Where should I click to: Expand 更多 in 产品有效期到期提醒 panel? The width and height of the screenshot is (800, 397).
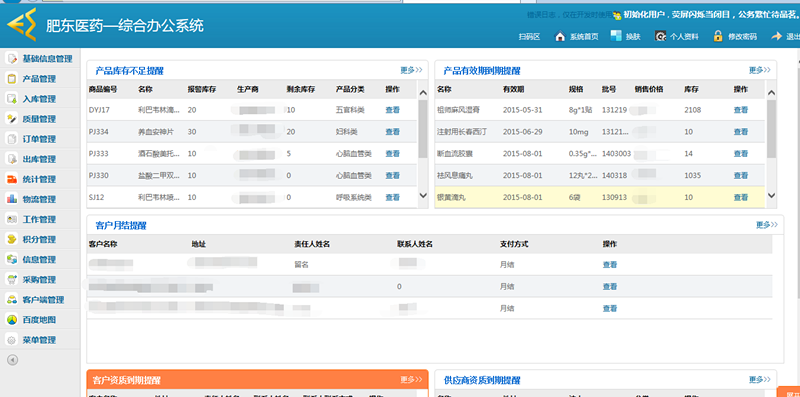(x=760, y=70)
